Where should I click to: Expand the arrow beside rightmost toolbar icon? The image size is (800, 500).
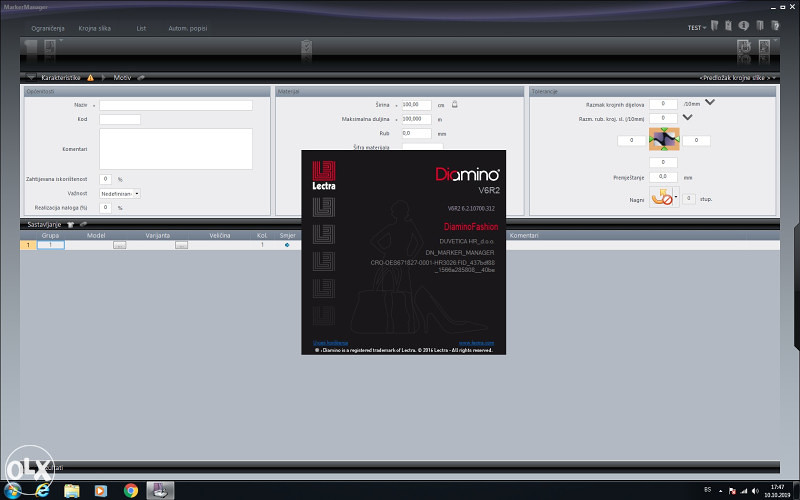pos(775,40)
